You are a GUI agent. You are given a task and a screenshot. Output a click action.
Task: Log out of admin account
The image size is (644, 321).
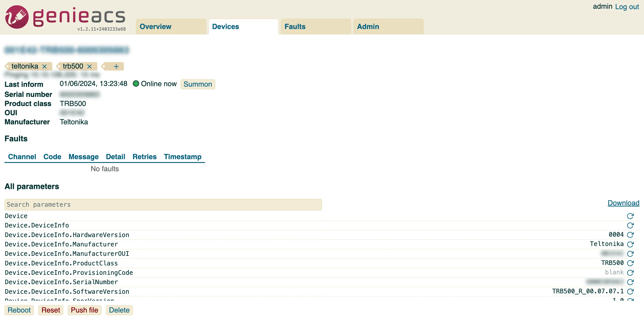[x=627, y=7]
